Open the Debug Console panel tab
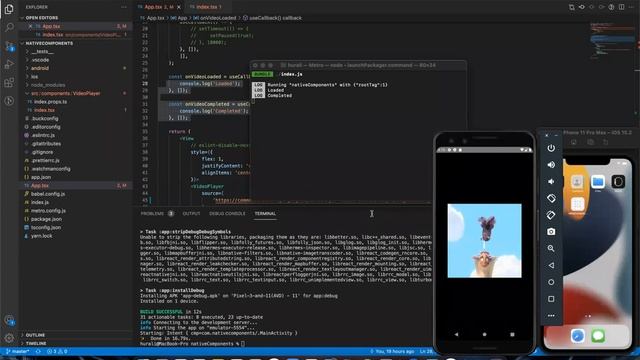 pyautogui.click(x=227, y=213)
